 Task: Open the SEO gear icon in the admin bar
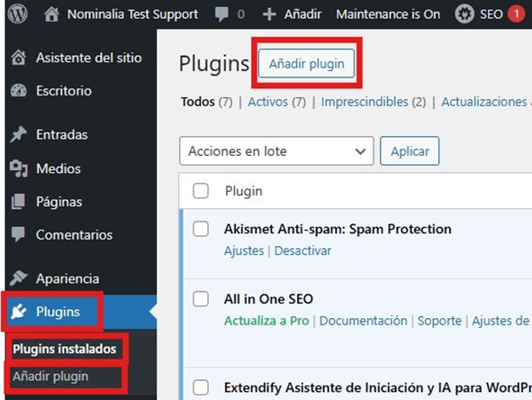point(464,14)
